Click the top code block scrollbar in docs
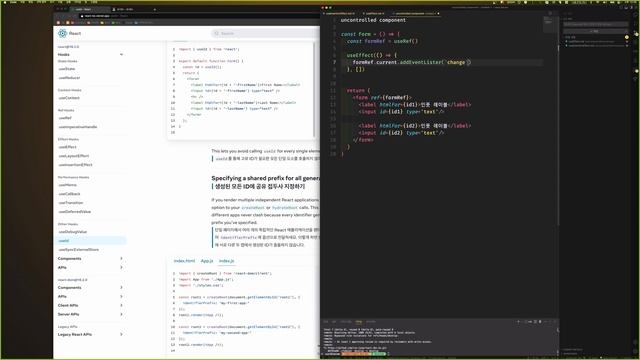The height and width of the screenshot is (360, 640). click(x=314, y=89)
